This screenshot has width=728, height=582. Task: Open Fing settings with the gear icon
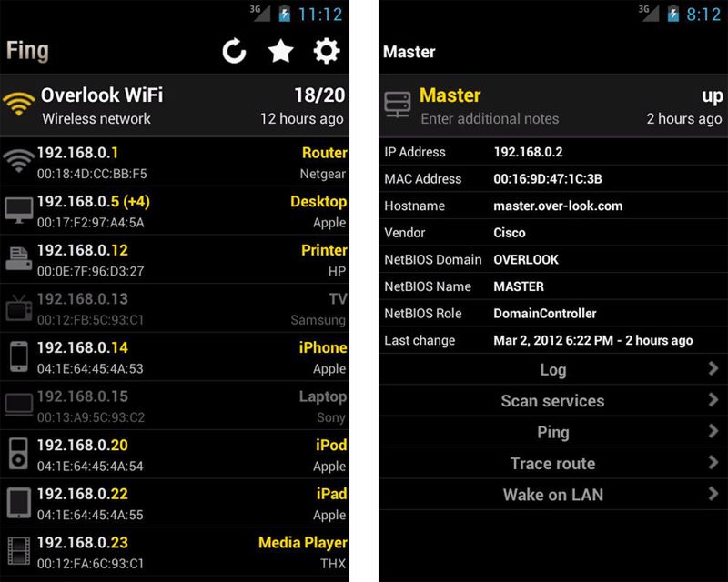tap(326, 52)
